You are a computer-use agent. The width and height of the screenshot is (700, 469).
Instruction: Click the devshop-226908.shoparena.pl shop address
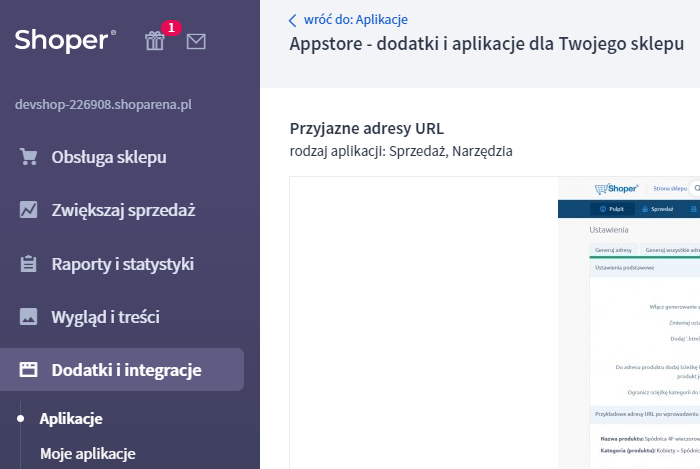coord(103,104)
